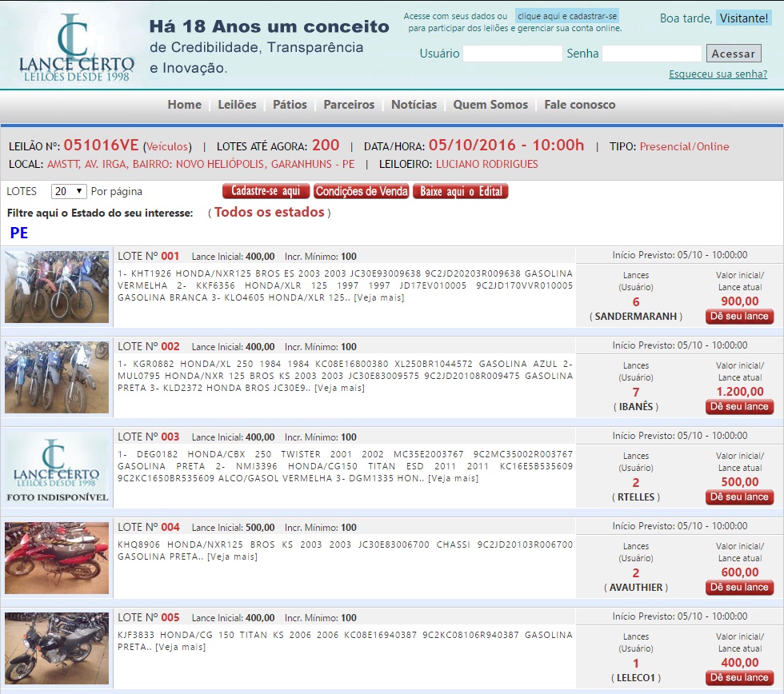Click bidder name IBANÊS

coord(636,407)
